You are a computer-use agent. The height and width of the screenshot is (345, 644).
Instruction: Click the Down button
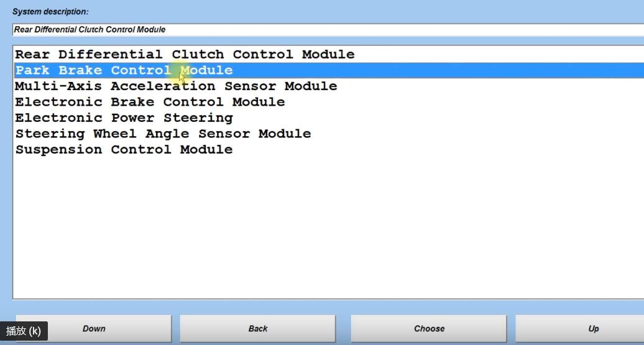[x=94, y=329]
